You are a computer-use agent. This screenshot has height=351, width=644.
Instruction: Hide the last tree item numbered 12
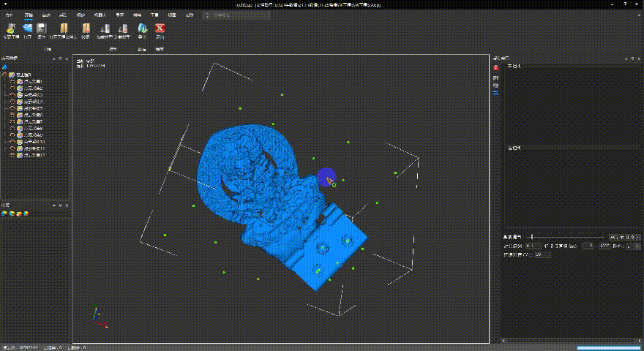pos(12,156)
